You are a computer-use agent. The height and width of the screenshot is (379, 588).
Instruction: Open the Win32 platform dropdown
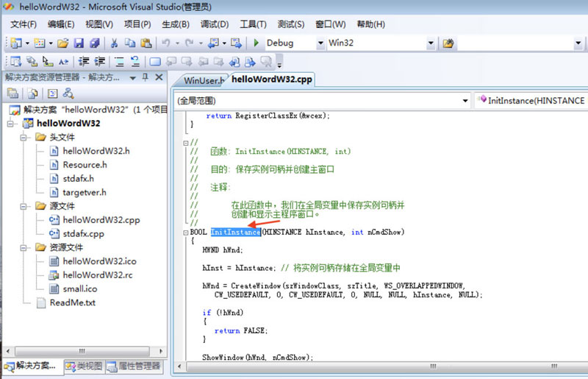tap(431, 43)
